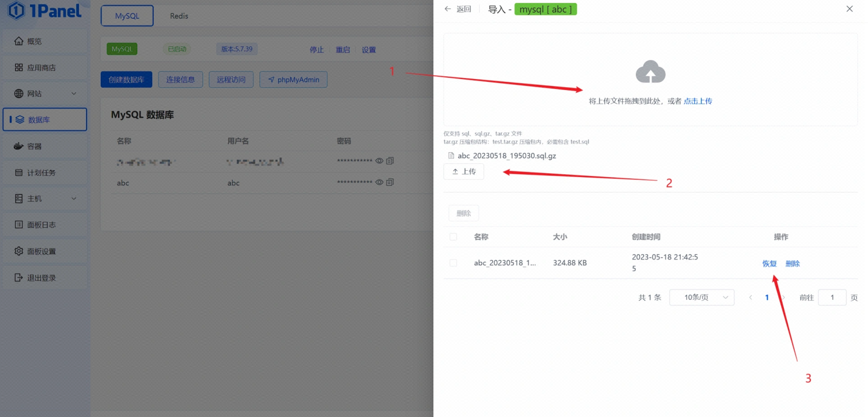The width and height of the screenshot is (868, 417).
Task: Click the 应用商店 grid icon
Action: click(18, 67)
